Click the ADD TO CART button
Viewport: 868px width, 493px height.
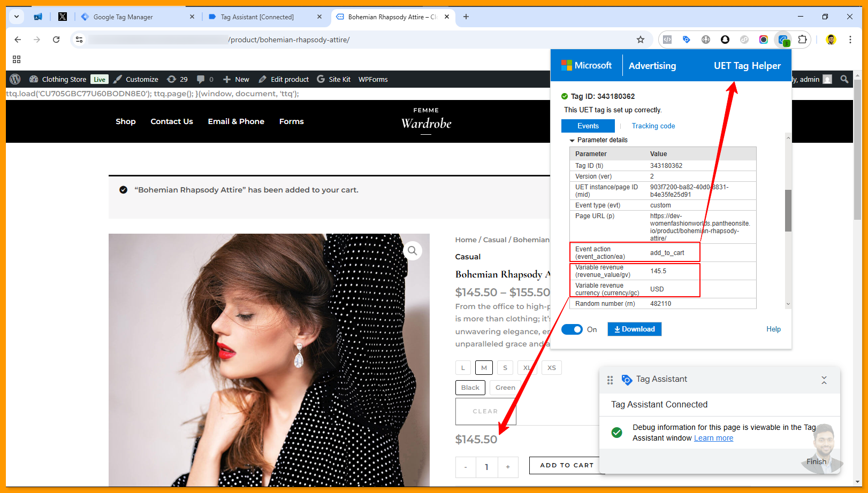[x=566, y=465]
